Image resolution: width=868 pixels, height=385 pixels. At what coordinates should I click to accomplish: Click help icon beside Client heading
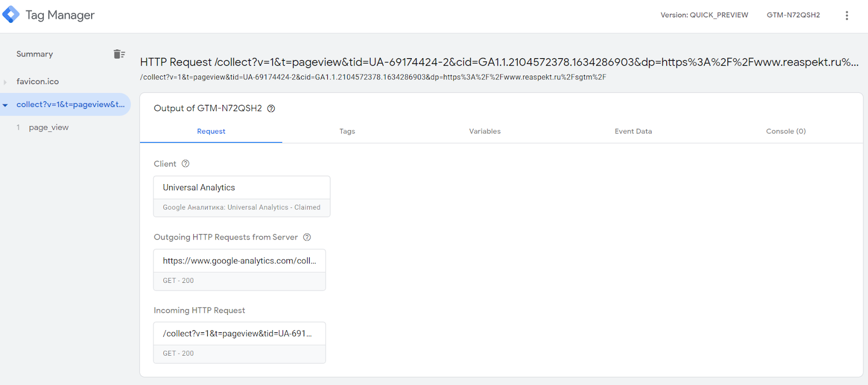[186, 163]
